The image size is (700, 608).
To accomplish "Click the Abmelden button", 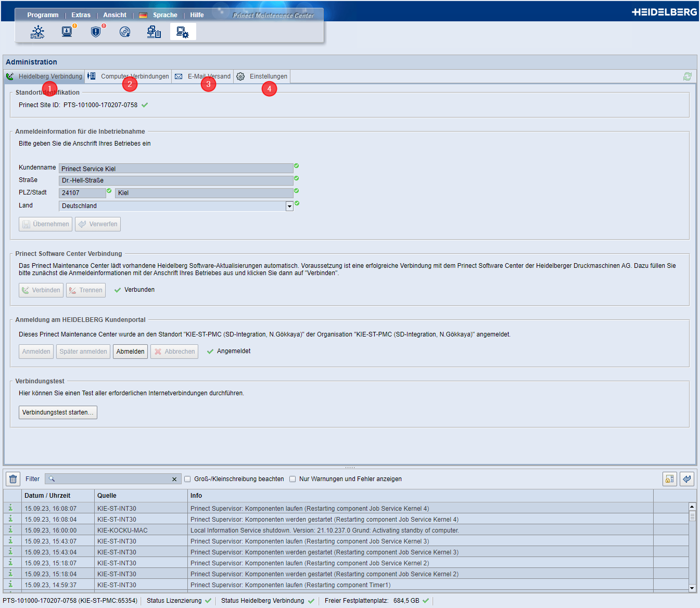I will click(x=131, y=352).
